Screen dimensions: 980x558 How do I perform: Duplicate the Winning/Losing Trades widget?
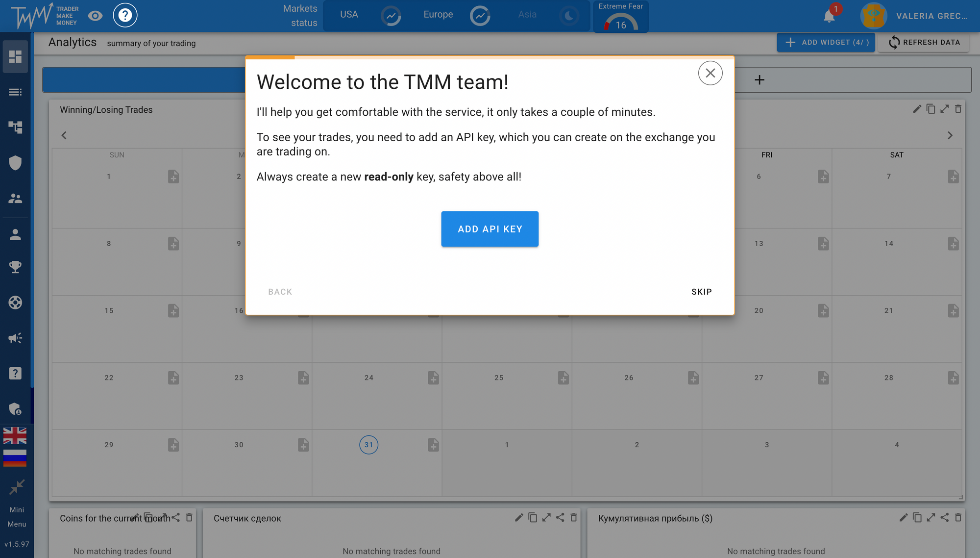(x=931, y=109)
